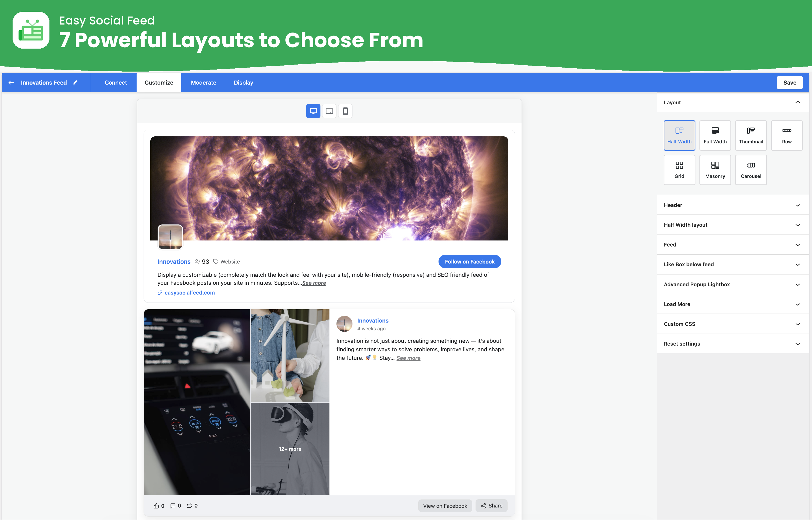
Task: Select the Half Width layout
Action: point(679,135)
